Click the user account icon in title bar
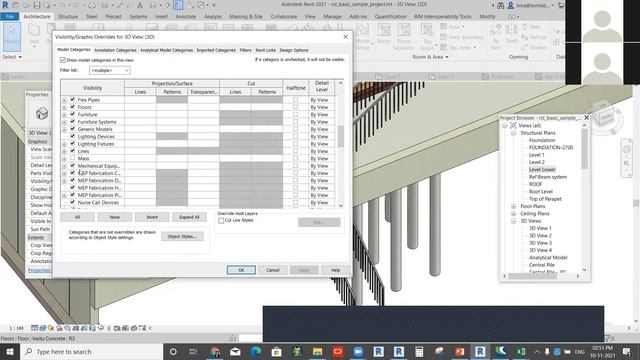The width and height of the screenshot is (640, 360). [510, 5]
